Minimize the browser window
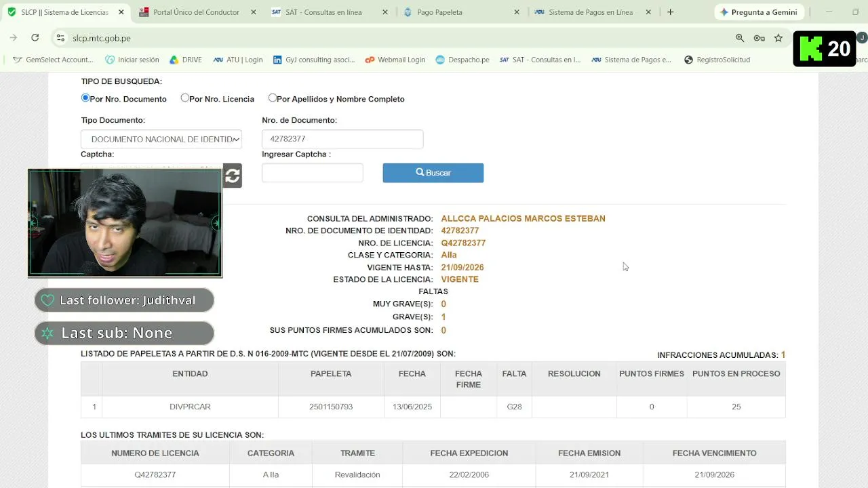This screenshot has height=488, width=868. pyautogui.click(x=829, y=12)
